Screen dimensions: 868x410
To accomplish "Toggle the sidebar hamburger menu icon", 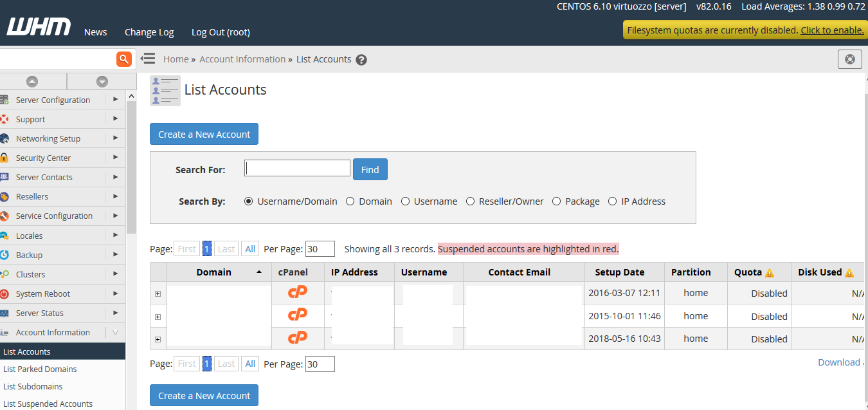I will click(148, 59).
